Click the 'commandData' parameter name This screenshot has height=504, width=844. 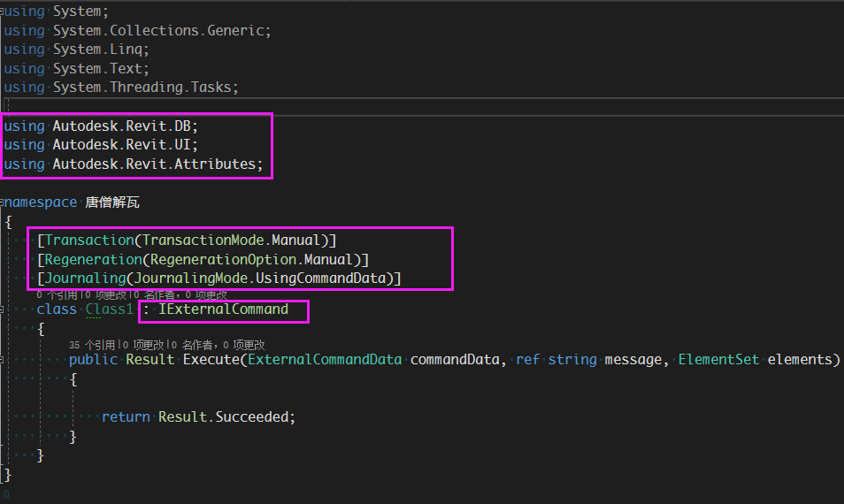(x=455, y=359)
